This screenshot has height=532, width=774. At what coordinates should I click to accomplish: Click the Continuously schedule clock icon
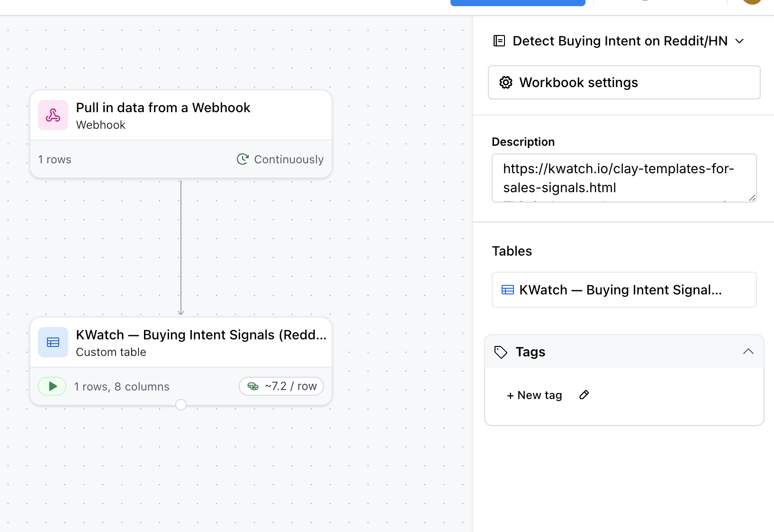click(243, 159)
